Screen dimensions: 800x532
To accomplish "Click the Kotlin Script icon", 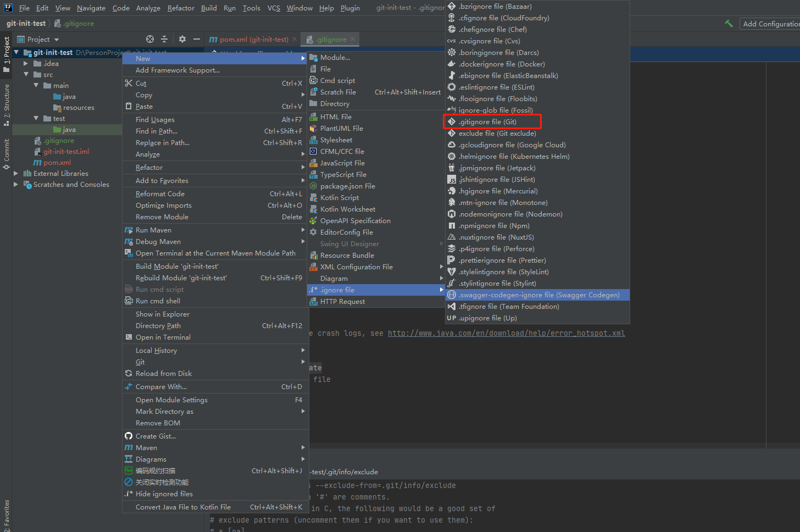I will coord(313,197).
